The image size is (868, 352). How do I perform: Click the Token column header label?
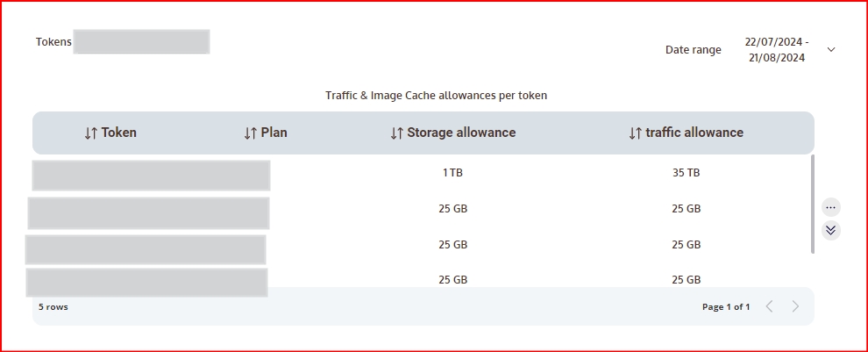tap(119, 133)
